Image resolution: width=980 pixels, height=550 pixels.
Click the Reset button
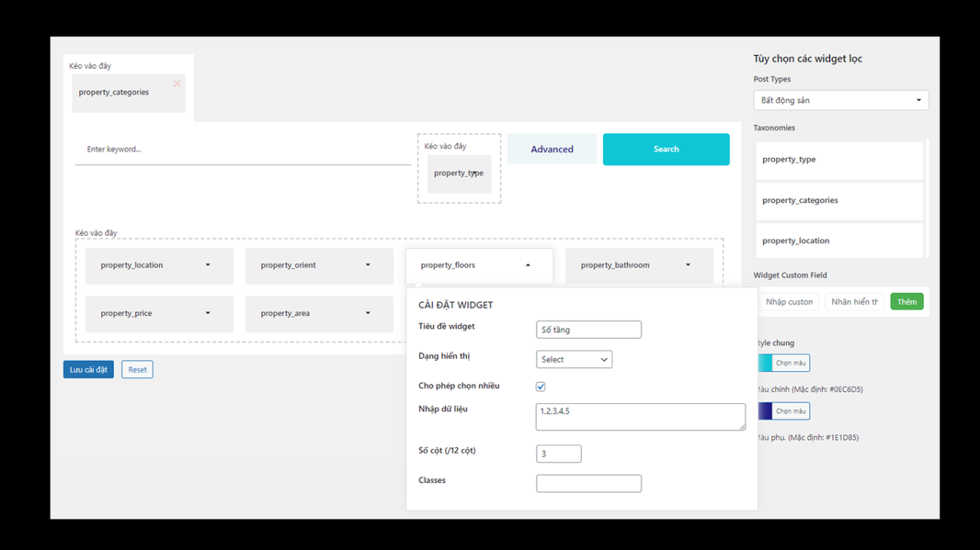coord(136,369)
